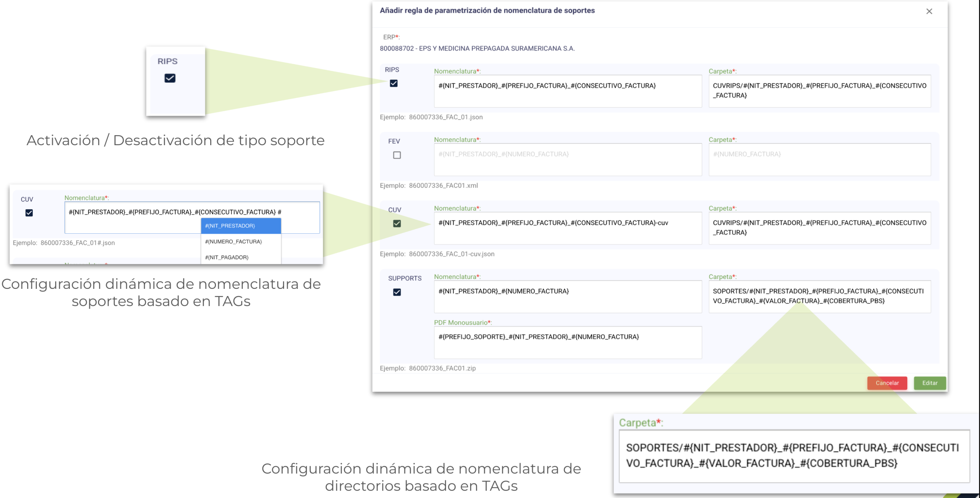Close the nomenclature rule dialog
Viewport: 980px width, 498px height.
coord(929,11)
